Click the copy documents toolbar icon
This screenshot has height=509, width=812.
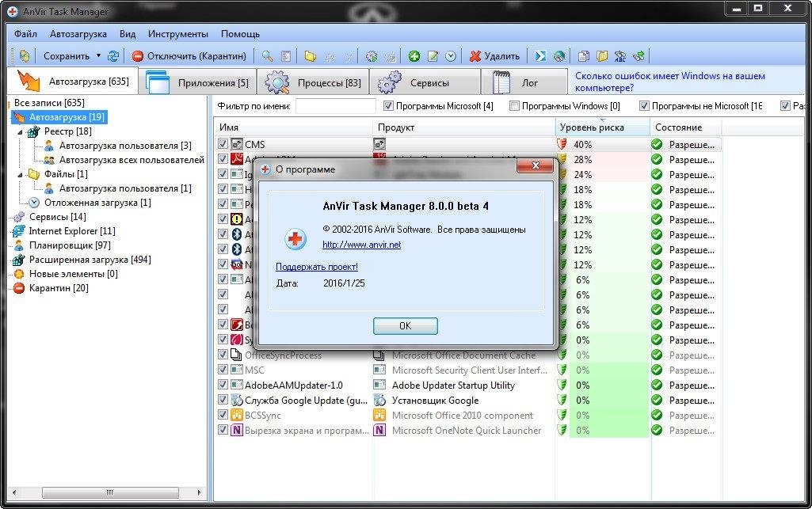[x=584, y=56]
